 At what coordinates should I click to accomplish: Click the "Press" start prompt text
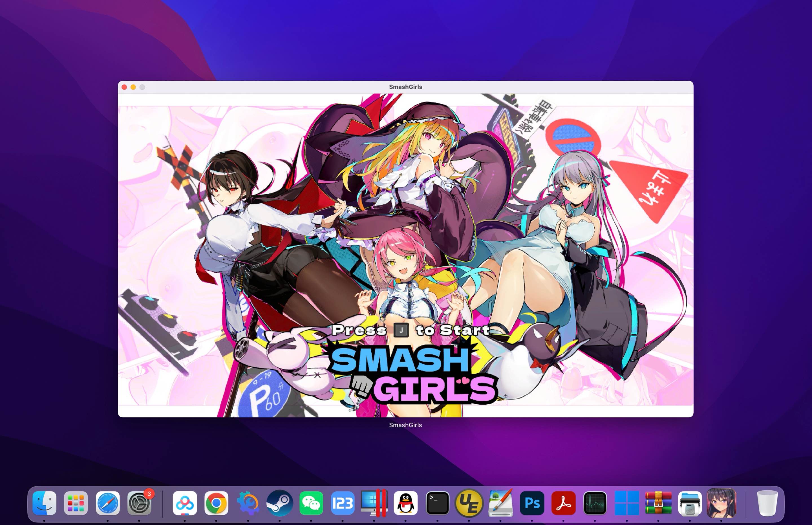(x=359, y=330)
